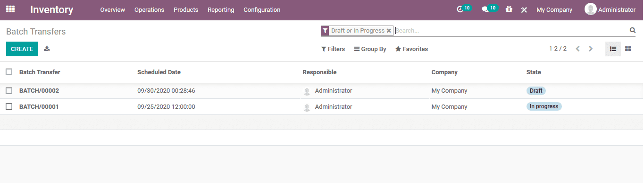Click the search magnifier icon
Image resolution: width=644 pixels, height=183 pixels.
pos(633,30)
